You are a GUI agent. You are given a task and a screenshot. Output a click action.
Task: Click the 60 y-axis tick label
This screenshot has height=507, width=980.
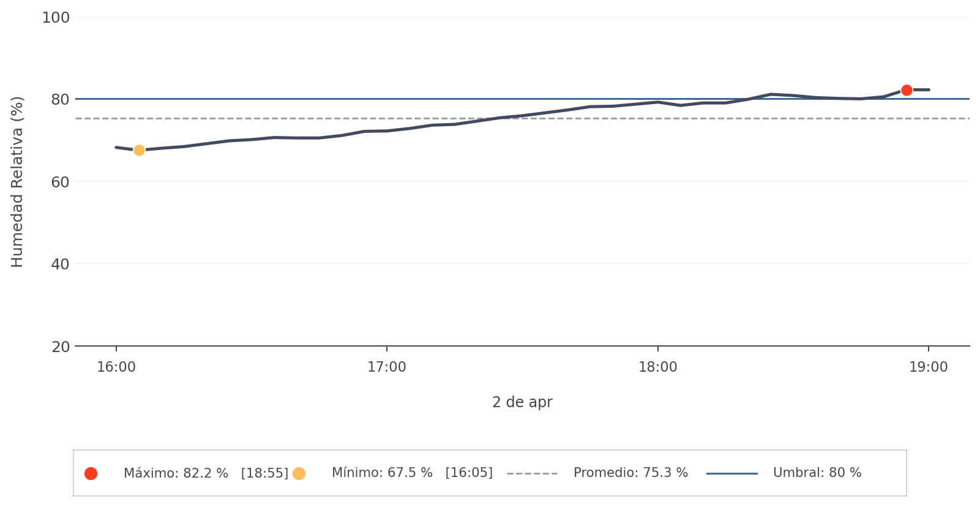(x=60, y=182)
